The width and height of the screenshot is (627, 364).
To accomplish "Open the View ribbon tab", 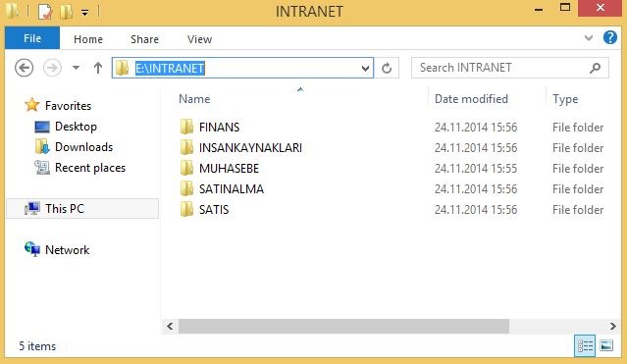I will 199,39.
